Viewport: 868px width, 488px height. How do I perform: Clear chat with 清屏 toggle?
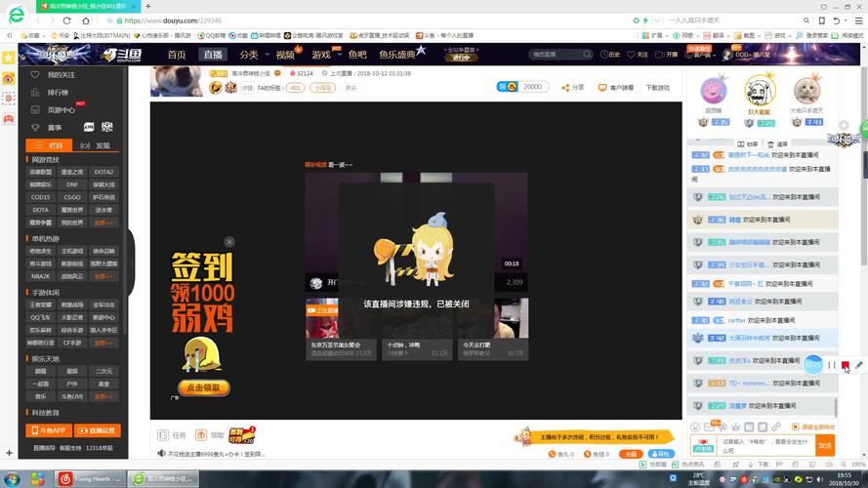click(776, 143)
